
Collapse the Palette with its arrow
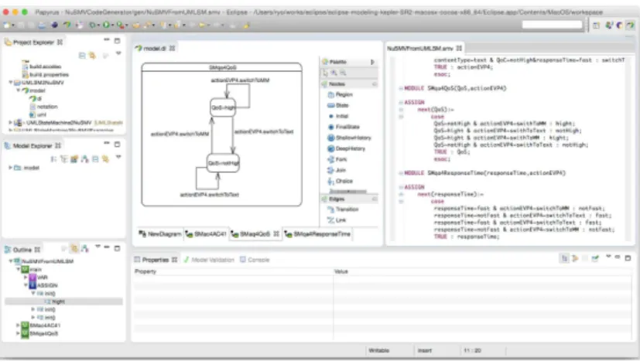coord(373,62)
